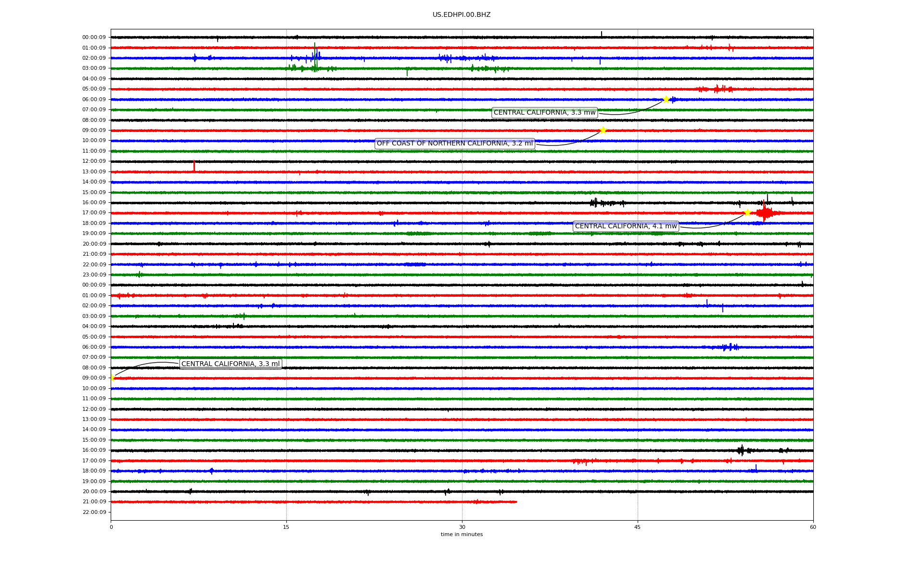The height and width of the screenshot is (578, 924).
Task: Click the plot title US.EDHPI.00.BHZ
Action: pyautogui.click(x=461, y=15)
